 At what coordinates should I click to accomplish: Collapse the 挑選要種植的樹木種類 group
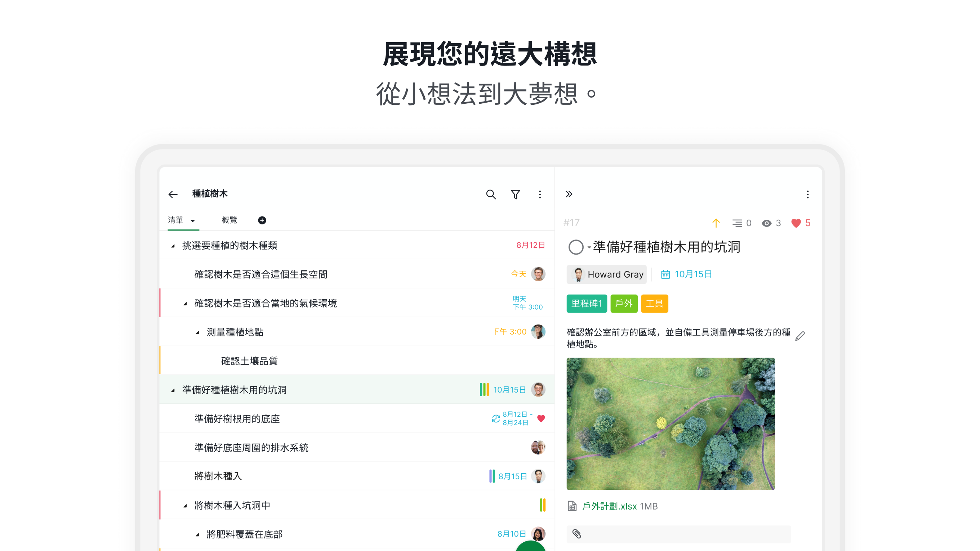173,246
